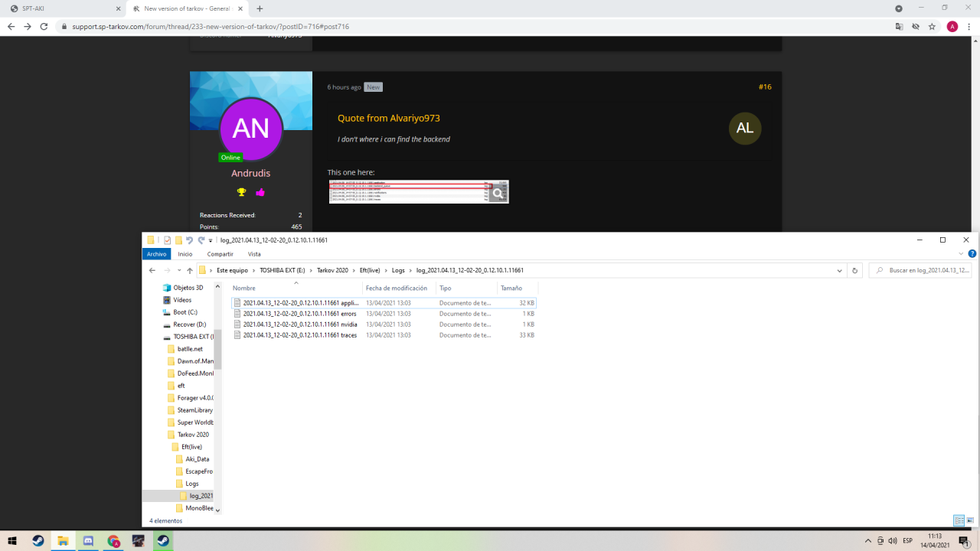980x551 pixels.
Task: Open the quick access toolbar customize dropdown
Action: [x=211, y=240]
